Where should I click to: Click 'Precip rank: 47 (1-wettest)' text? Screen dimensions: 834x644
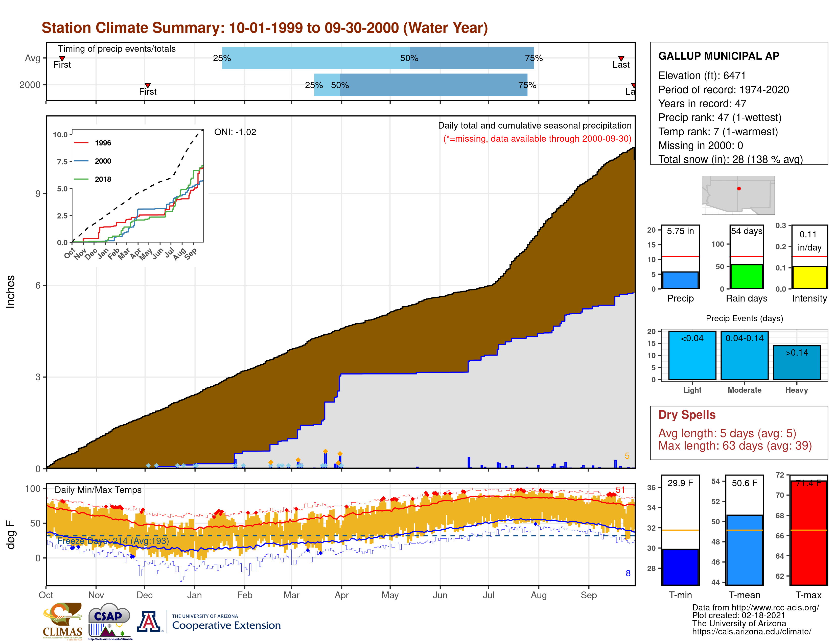coord(720,117)
